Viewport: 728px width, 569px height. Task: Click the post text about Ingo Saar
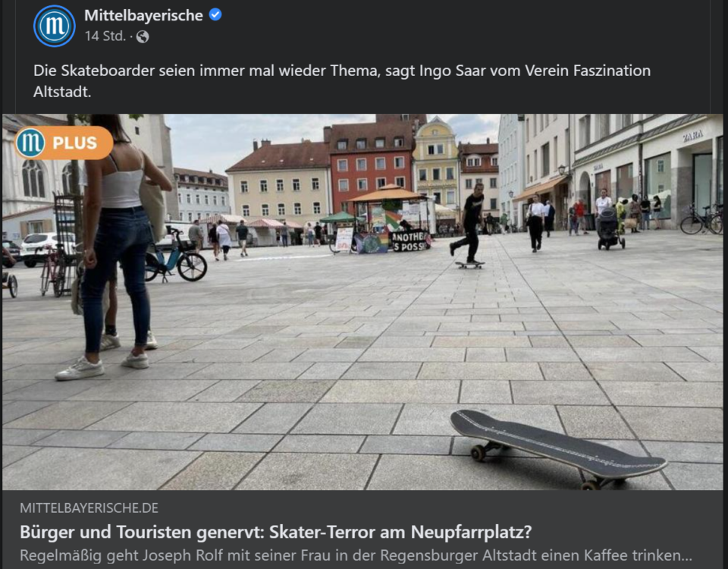342,81
